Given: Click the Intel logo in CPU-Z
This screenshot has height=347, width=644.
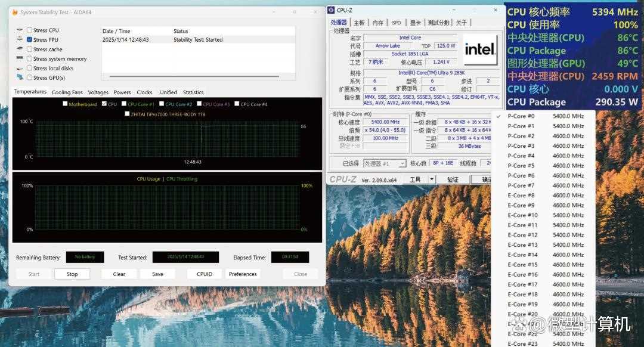Looking at the screenshot, I should (480, 49).
